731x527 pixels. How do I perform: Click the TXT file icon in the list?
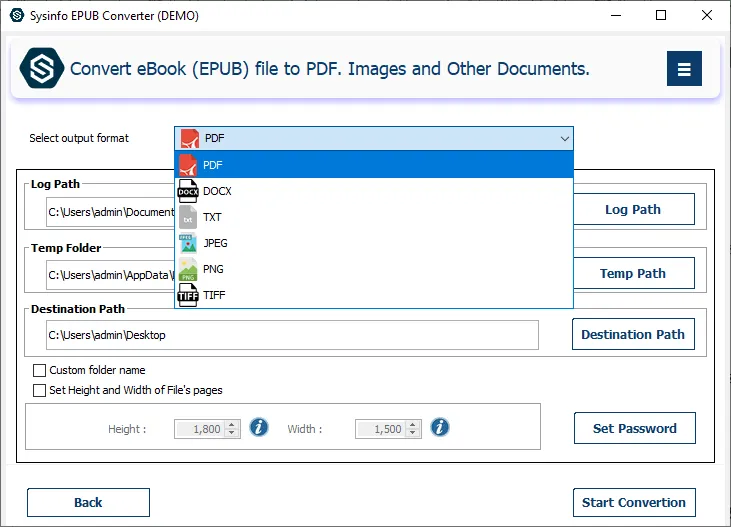pyautogui.click(x=188, y=217)
